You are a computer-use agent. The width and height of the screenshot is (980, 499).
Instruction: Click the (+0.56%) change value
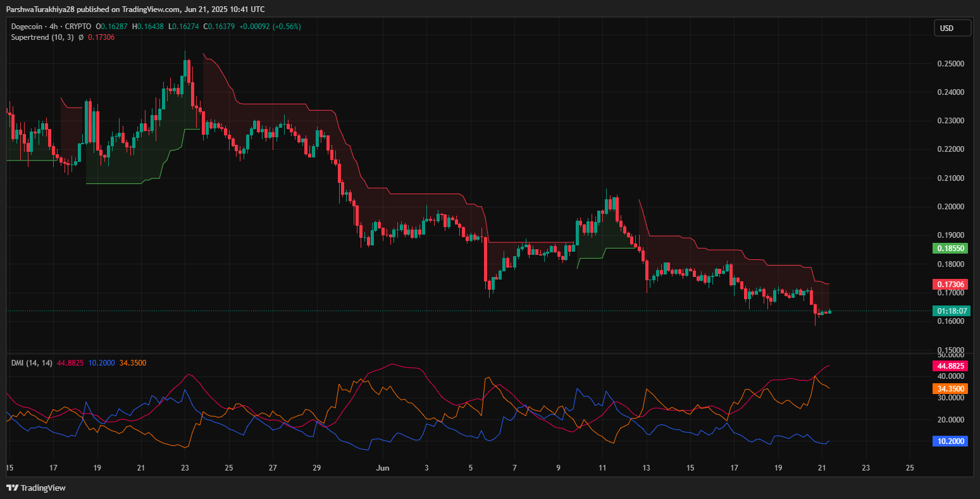tap(287, 27)
